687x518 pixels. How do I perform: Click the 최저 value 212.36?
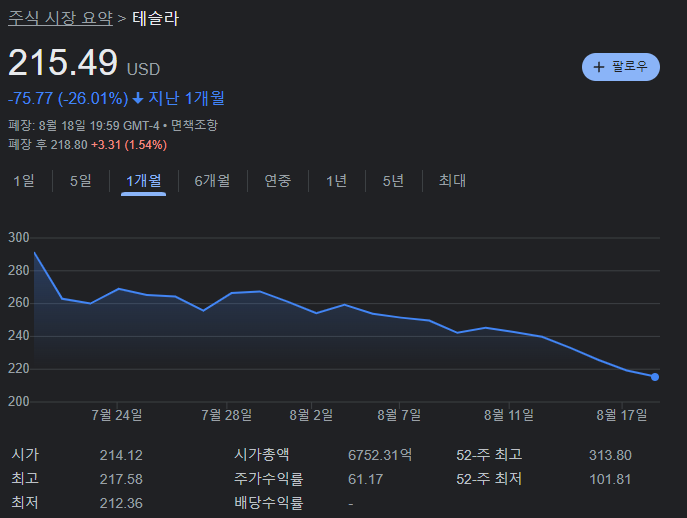[121, 503]
